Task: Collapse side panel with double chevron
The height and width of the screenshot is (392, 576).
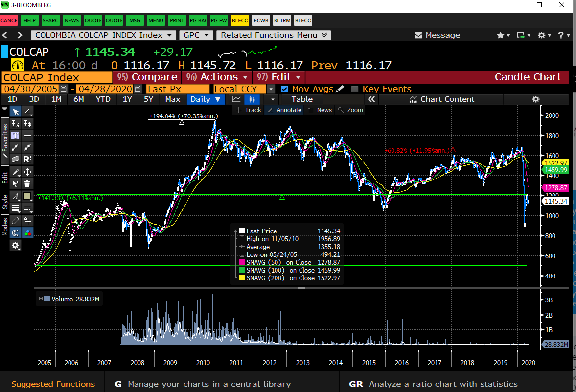Action: click(371, 99)
